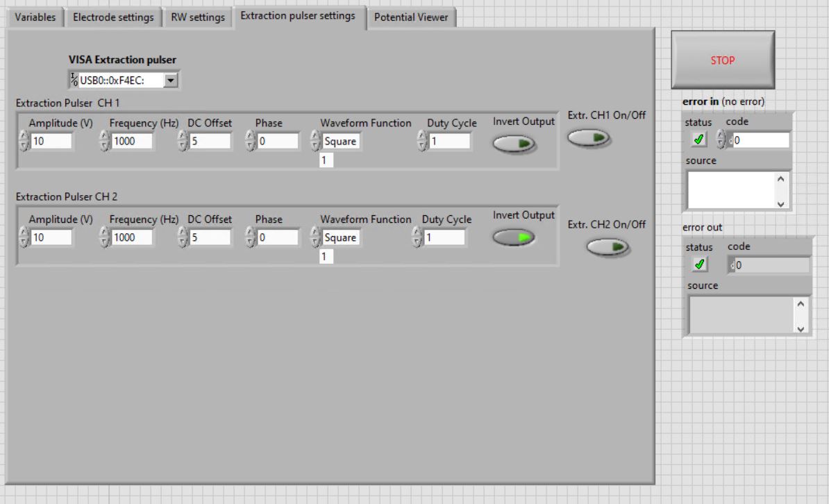Click CH 2 waveform numeric indicator showing 1
829x504 pixels.
[326, 256]
